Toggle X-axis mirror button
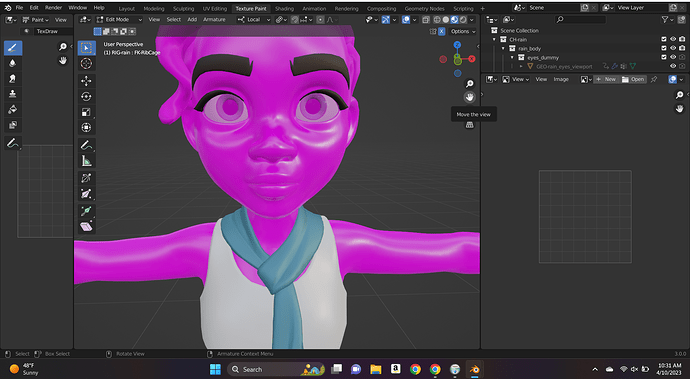 point(441,31)
